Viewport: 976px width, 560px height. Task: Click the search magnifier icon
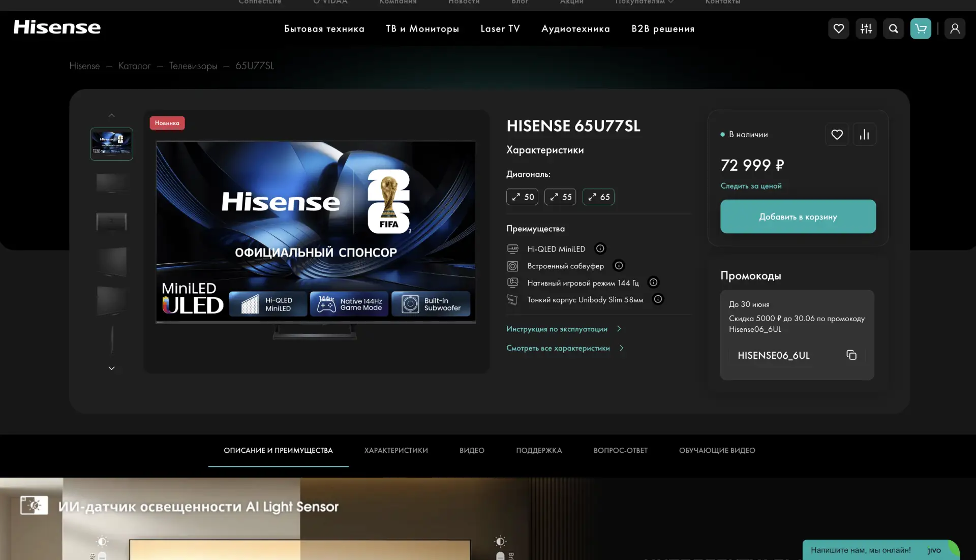[x=894, y=28]
